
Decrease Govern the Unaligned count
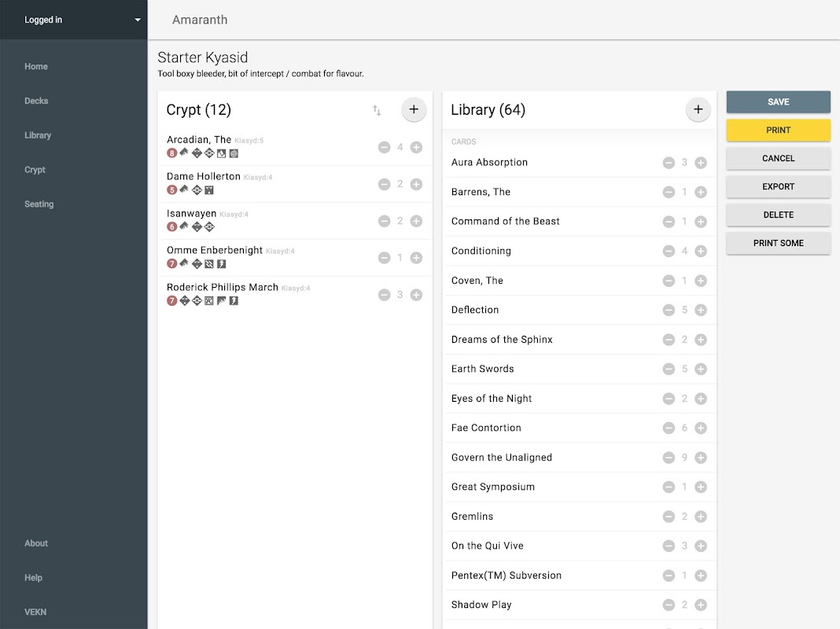tap(669, 458)
